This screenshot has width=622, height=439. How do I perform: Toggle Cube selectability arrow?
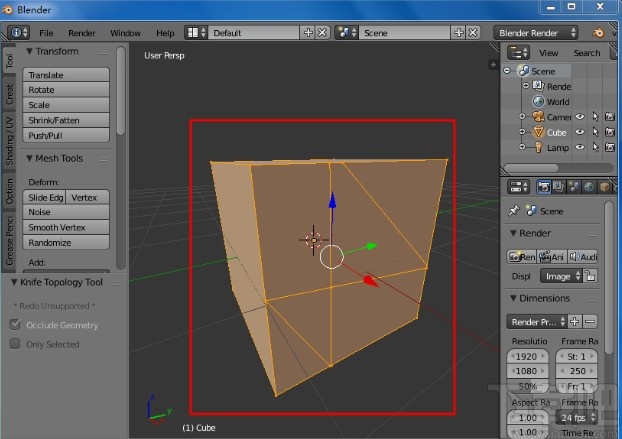tap(595, 132)
